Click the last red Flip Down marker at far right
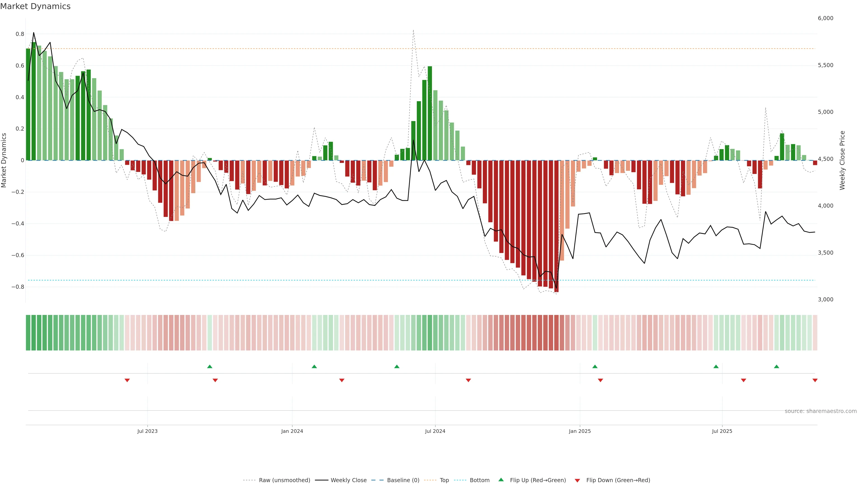The width and height of the screenshot is (868, 488). click(x=815, y=380)
